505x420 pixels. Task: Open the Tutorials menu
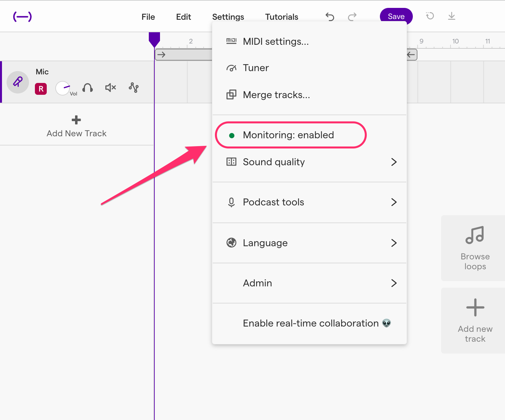281,17
